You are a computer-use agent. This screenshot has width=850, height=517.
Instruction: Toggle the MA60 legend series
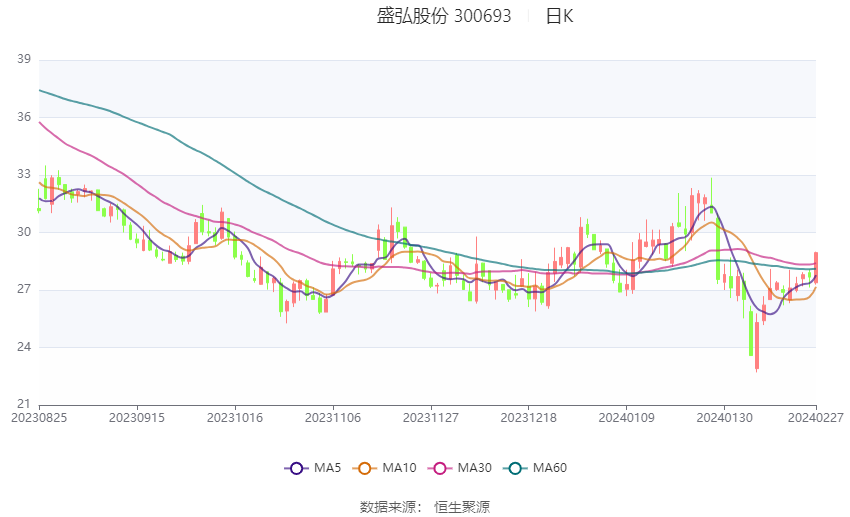[535, 468]
